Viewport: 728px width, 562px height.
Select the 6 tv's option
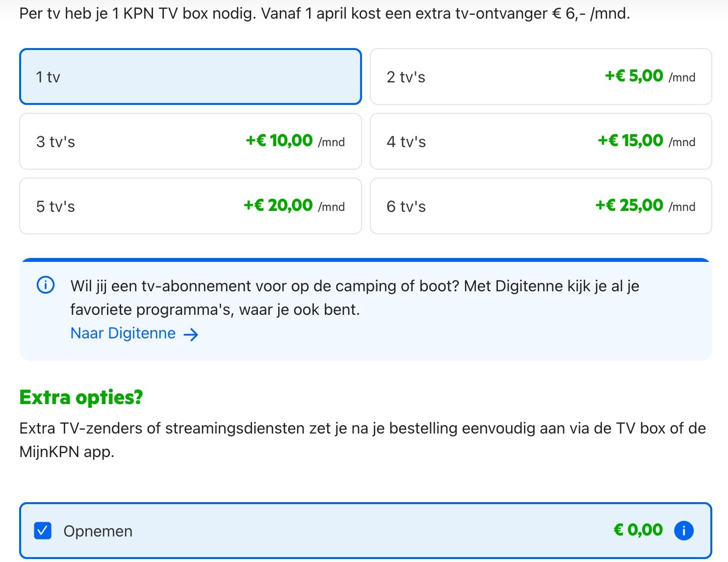[541, 206]
